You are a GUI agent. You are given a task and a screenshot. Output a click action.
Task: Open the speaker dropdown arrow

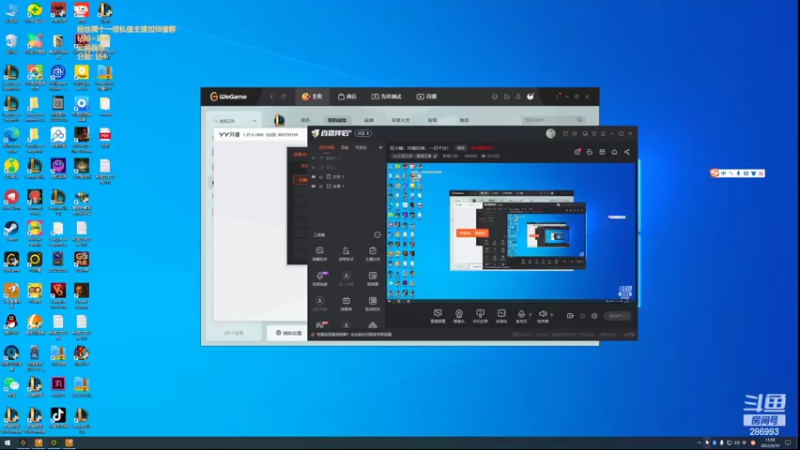pos(552,315)
